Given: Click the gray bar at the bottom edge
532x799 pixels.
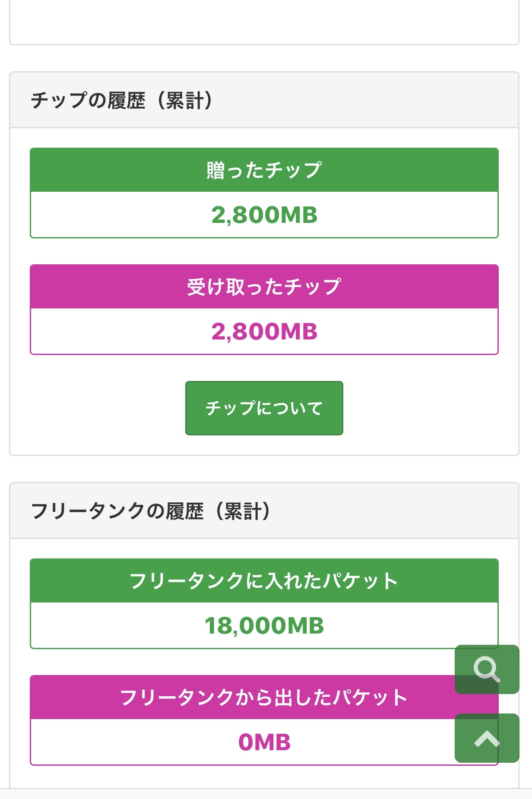Looking at the screenshot, I should [264, 794].
